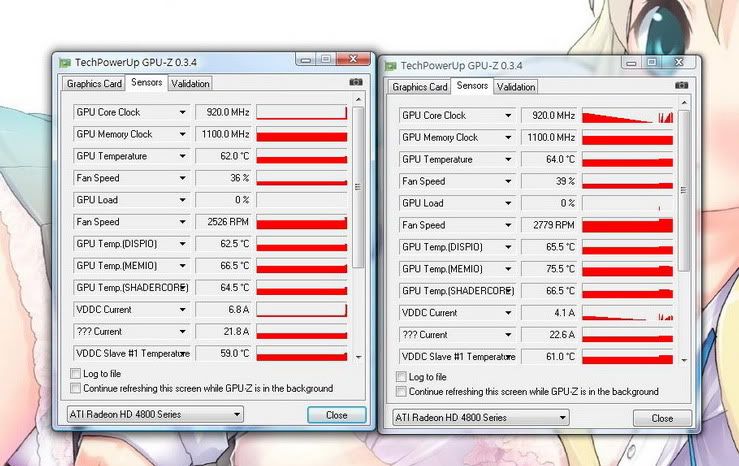The width and height of the screenshot is (739, 466).
Task: Enable Log to file in right window
Action: pyautogui.click(x=402, y=377)
